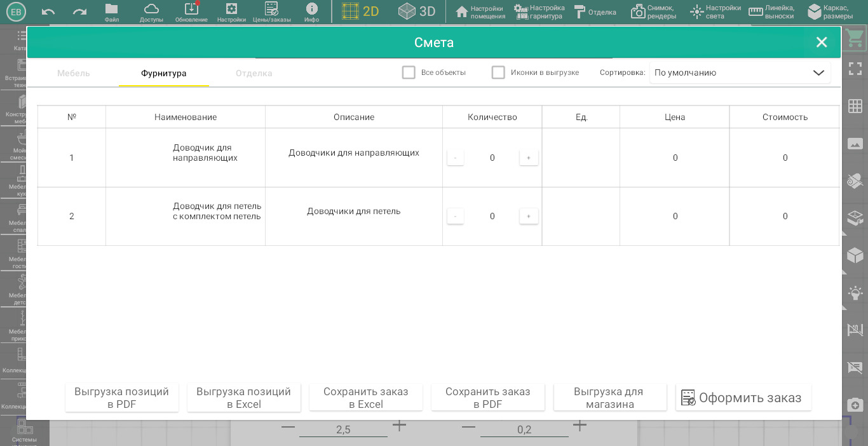Close the Смета dialog
868x446 pixels.
[822, 43]
